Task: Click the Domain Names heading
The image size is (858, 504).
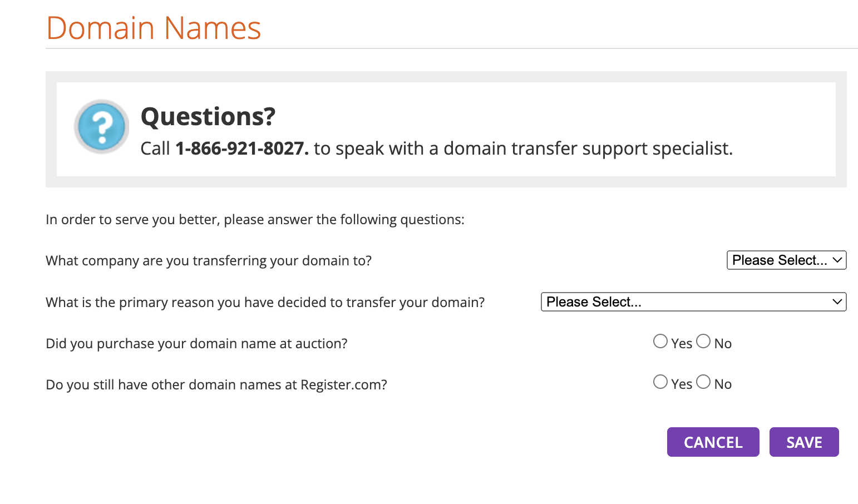Action: pyautogui.click(x=154, y=28)
